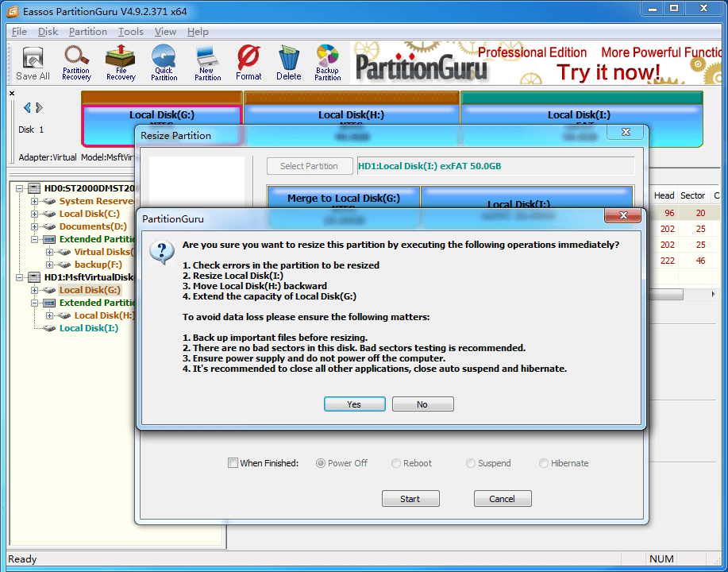Image resolution: width=728 pixels, height=572 pixels.
Task: Click the partition icon beside Local Disk(C:)
Action: [49, 214]
